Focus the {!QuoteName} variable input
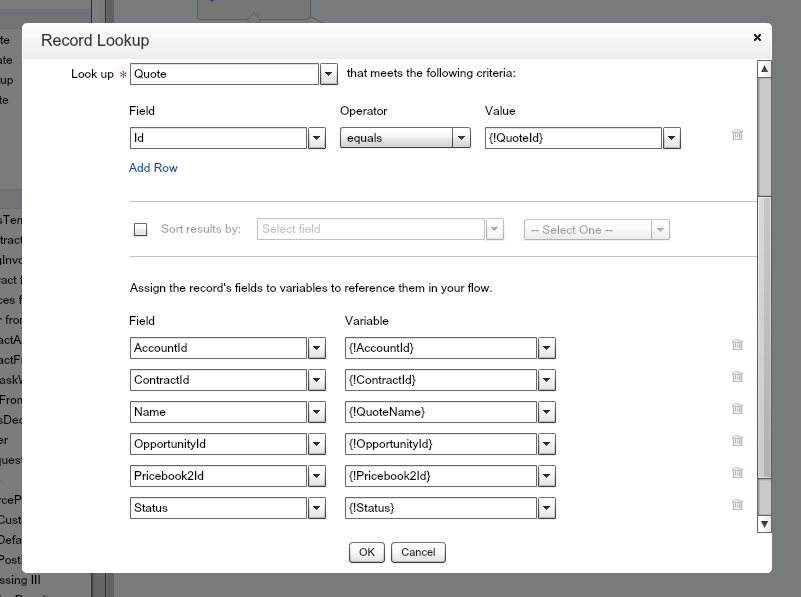The width and height of the screenshot is (801, 597). pos(441,412)
